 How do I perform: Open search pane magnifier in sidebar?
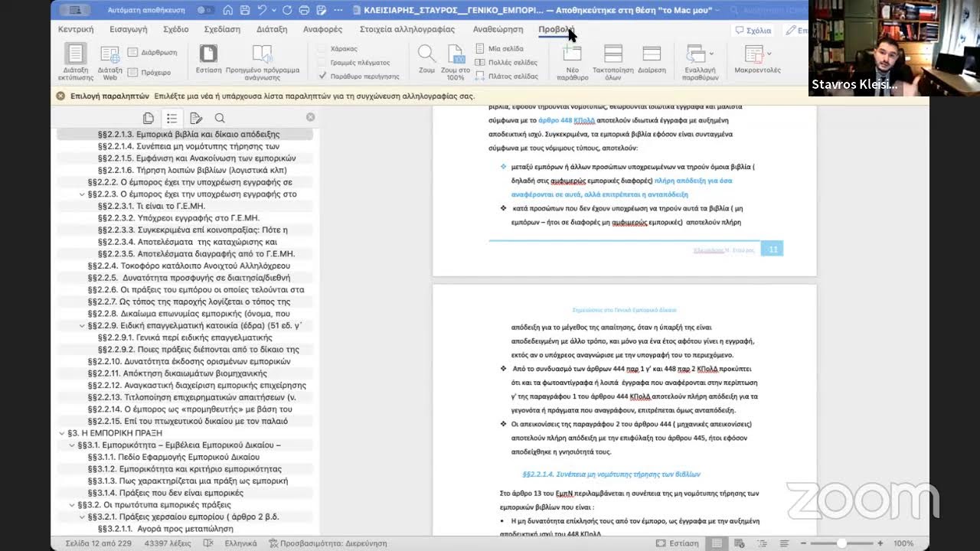pos(220,118)
